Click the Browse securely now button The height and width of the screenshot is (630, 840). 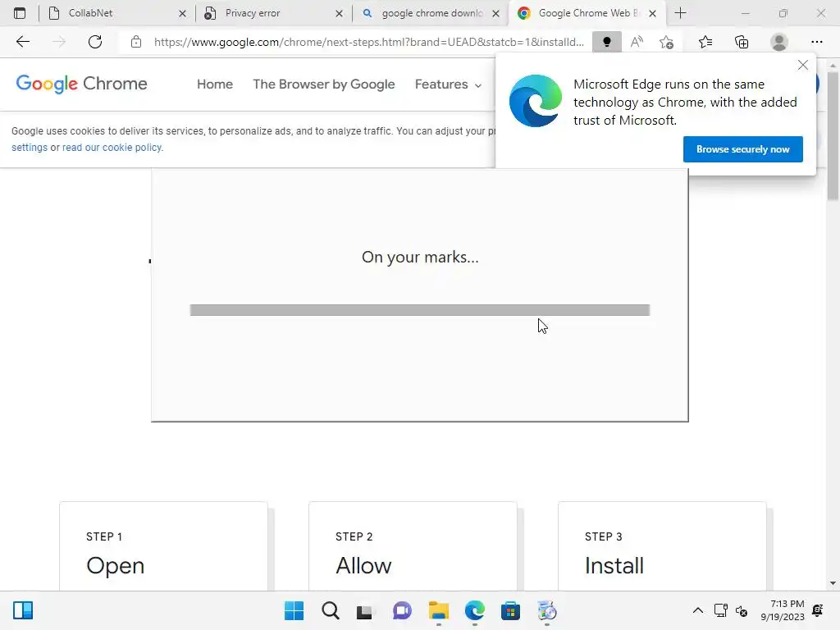tap(742, 149)
